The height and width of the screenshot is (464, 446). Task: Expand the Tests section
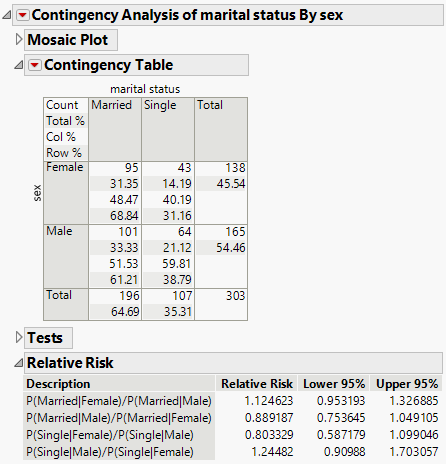click(19, 337)
